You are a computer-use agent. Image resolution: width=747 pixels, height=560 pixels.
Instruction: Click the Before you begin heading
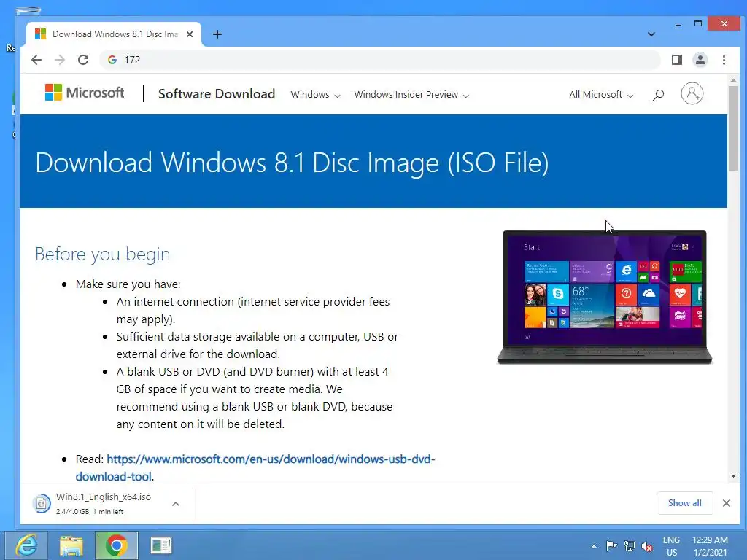click(102, 254)
